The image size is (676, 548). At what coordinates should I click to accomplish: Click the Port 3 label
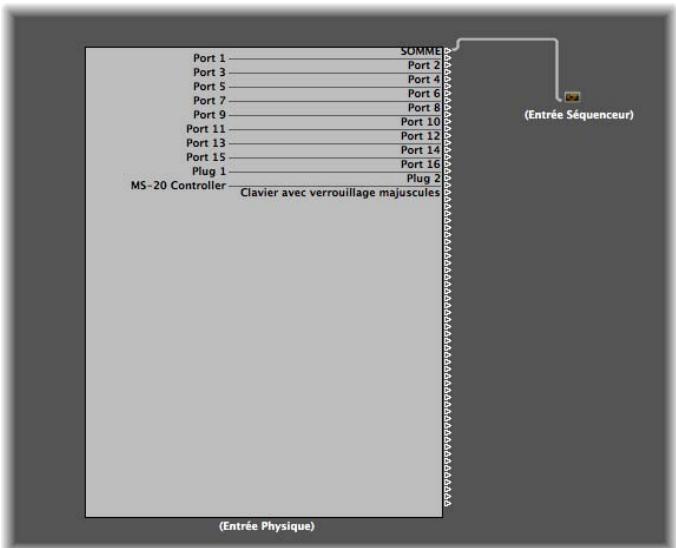[209, 72]
